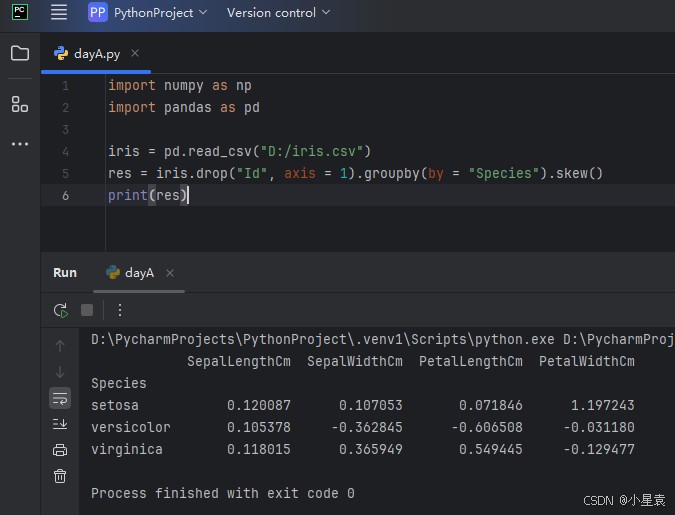Open the main hamburger menu

tap(59, 13)
